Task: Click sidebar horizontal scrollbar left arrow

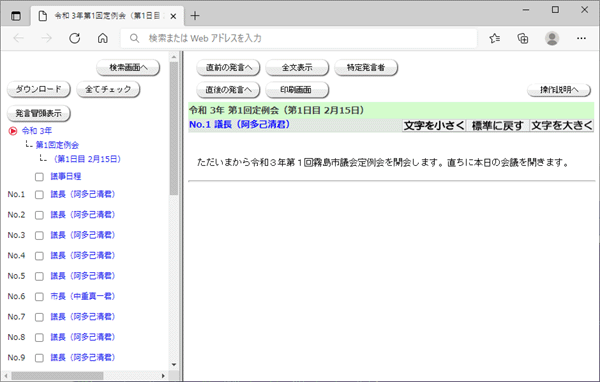Action: [6, 376]
